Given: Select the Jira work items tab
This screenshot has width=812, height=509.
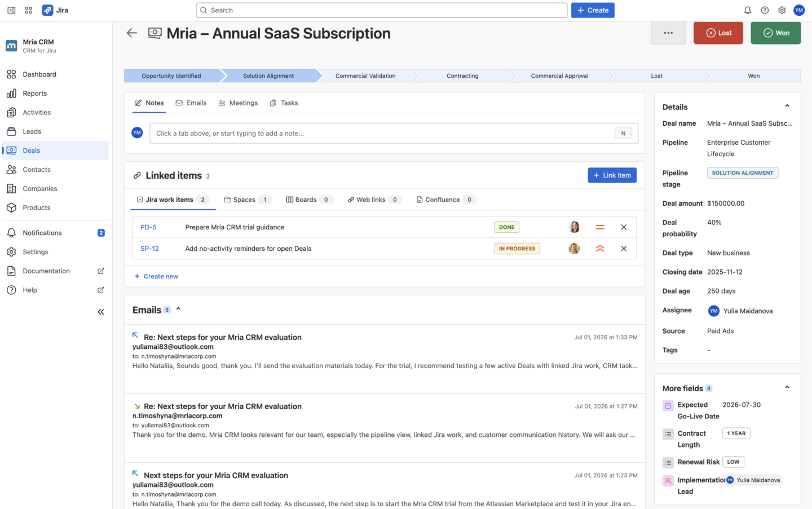Looking at the screenshot, I should click(173, 200).
